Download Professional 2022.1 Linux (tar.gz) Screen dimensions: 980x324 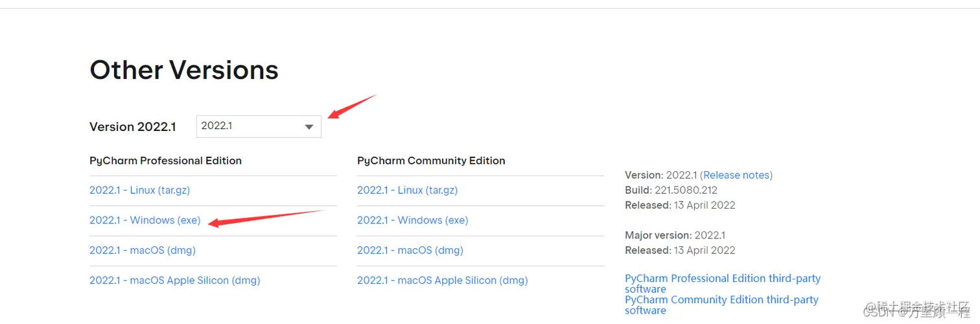pyautogui.click(x=139, y=190)
